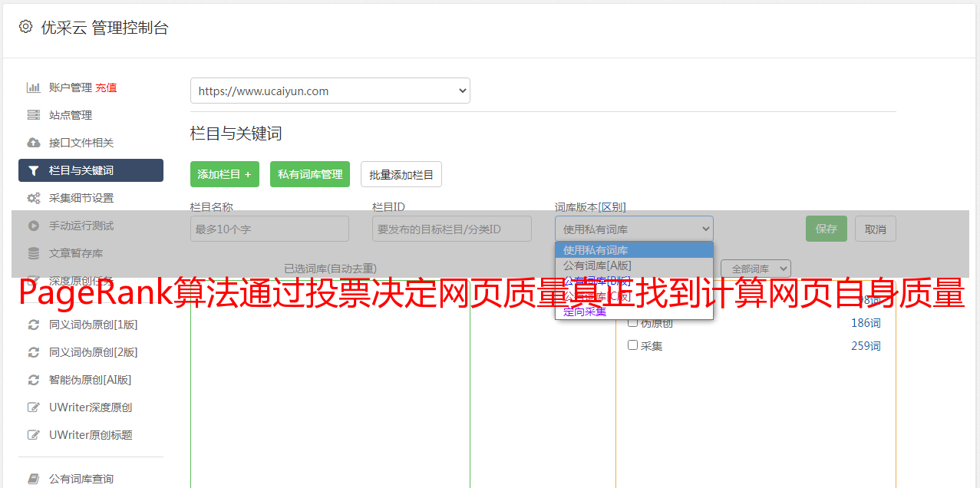Click the [区别] link next to 词库版本
The width and height of the screenshot is (980, 488).
(x=612, y=207)
